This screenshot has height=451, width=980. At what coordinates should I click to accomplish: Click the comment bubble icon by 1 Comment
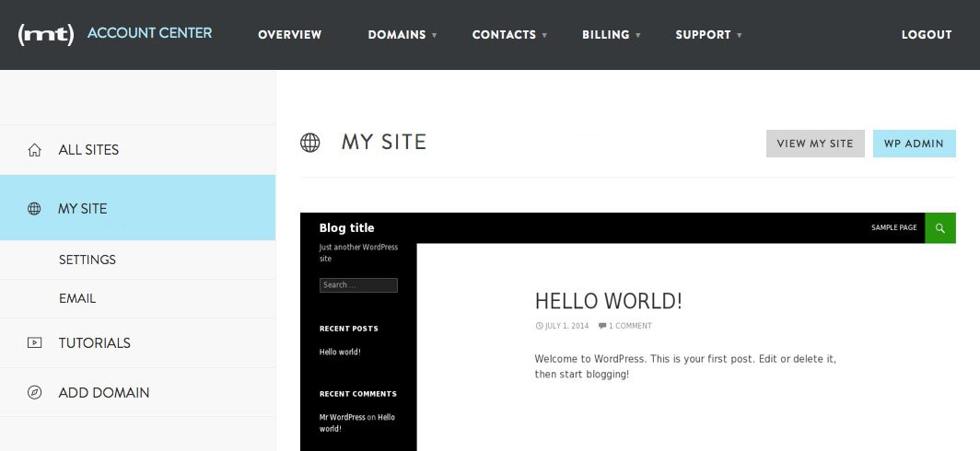tap(602, 326)
